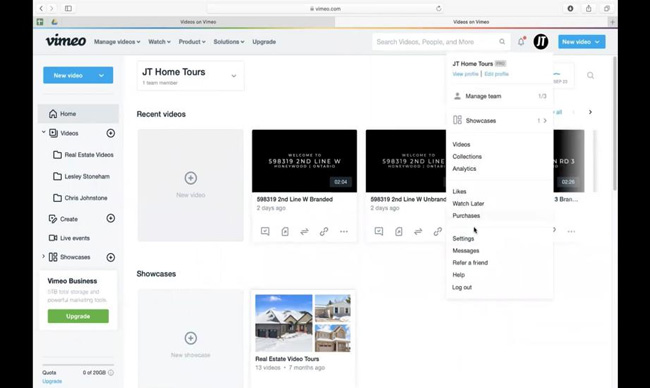This screenshot has height=388, width=650.
Task: Click Quota info icon
Action: point(111,373)
